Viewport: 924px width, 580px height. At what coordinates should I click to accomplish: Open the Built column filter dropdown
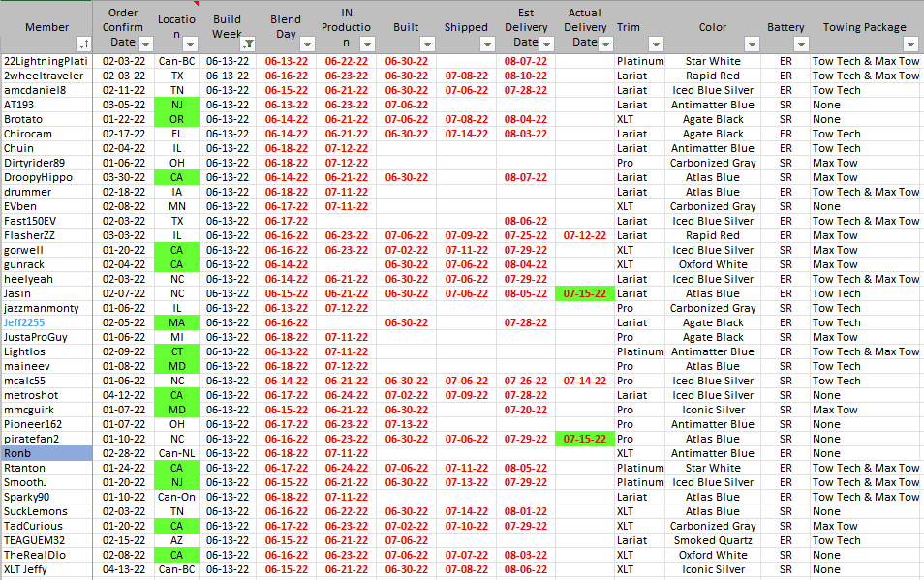point(426,45)
